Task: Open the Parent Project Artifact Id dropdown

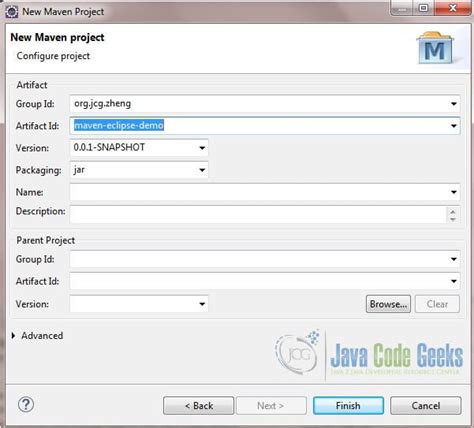Action: [x=454, y=281]
